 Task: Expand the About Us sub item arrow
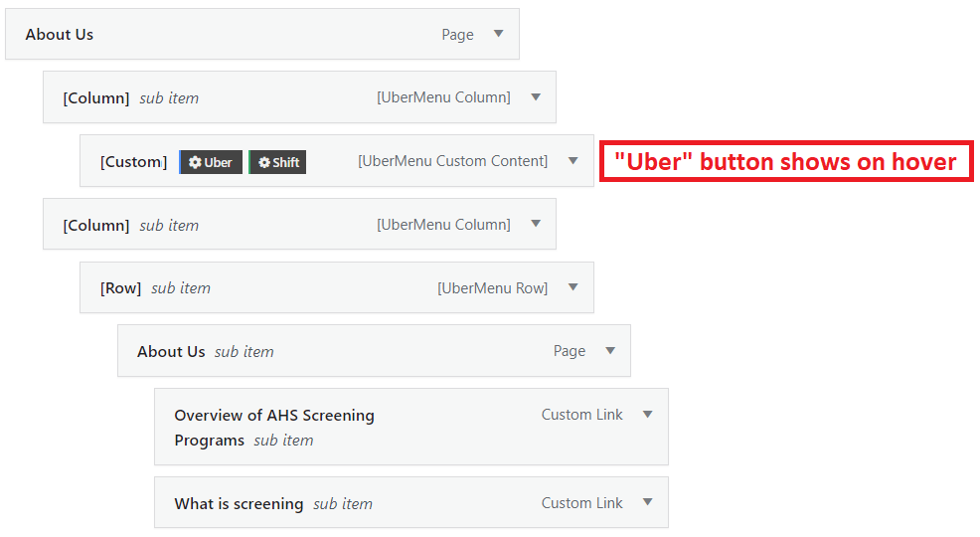(610, 351)
